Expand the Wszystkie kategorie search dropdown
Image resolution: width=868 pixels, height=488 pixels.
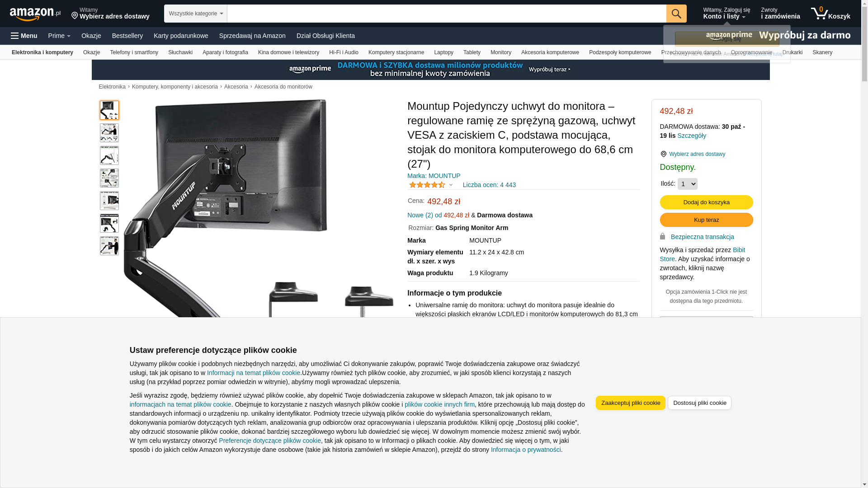(196, 14)
